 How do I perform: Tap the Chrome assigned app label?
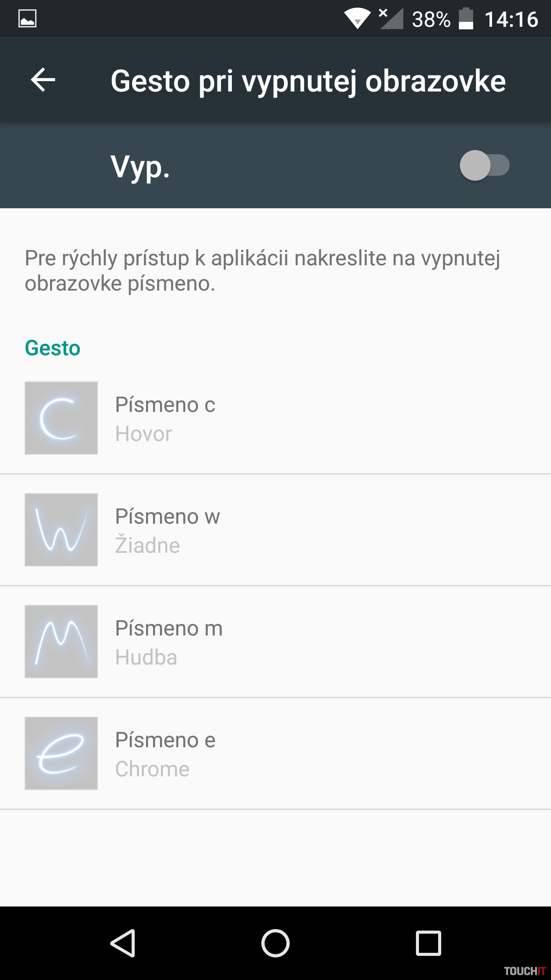click(x=152, y=769)
